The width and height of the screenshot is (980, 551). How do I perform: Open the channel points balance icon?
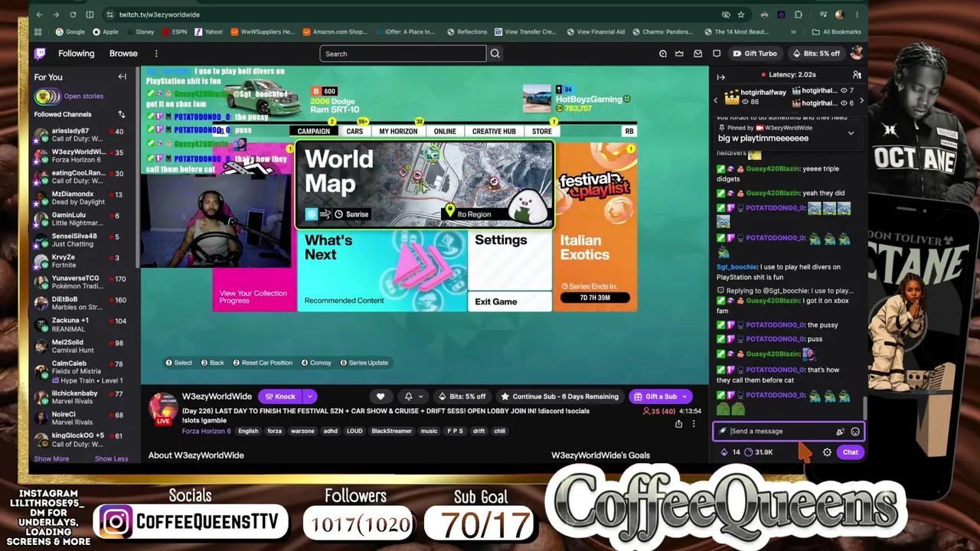coord(749,452)
